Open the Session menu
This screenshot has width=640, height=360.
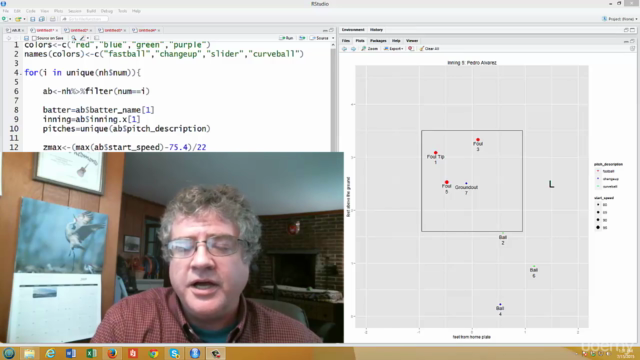pyautogui.click(x=75, y=11)
